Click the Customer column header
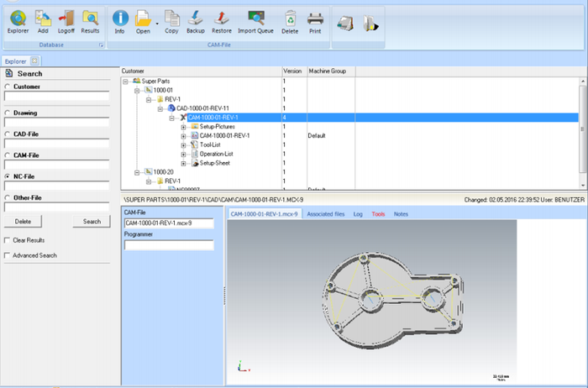The height and width of the screenshot is (388, 588). coord(202,71)
